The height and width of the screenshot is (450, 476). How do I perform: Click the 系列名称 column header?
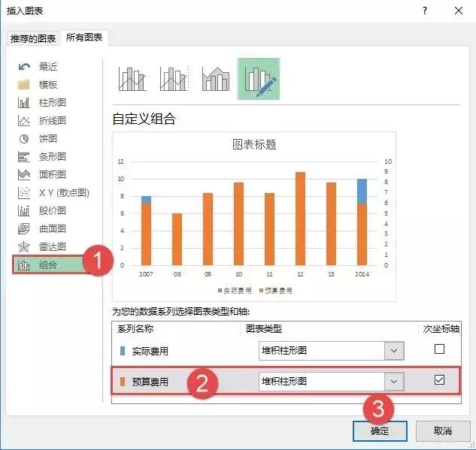click(135, 329)
